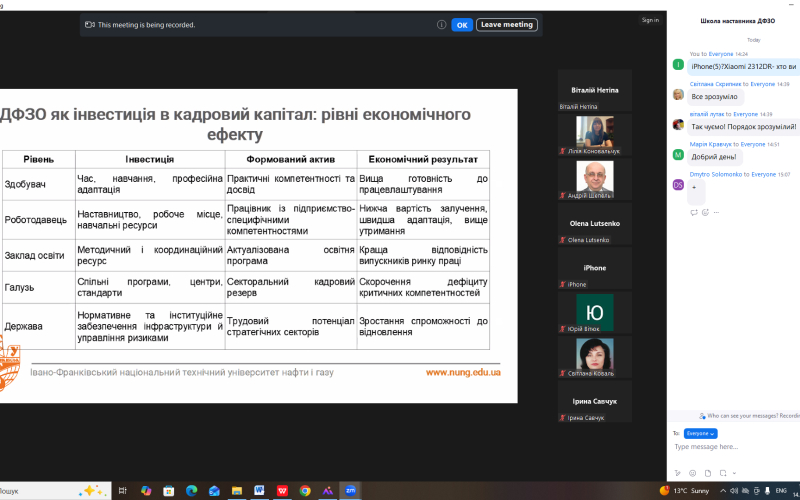Click muted mic icon of iPhone participant

point(563,284)
